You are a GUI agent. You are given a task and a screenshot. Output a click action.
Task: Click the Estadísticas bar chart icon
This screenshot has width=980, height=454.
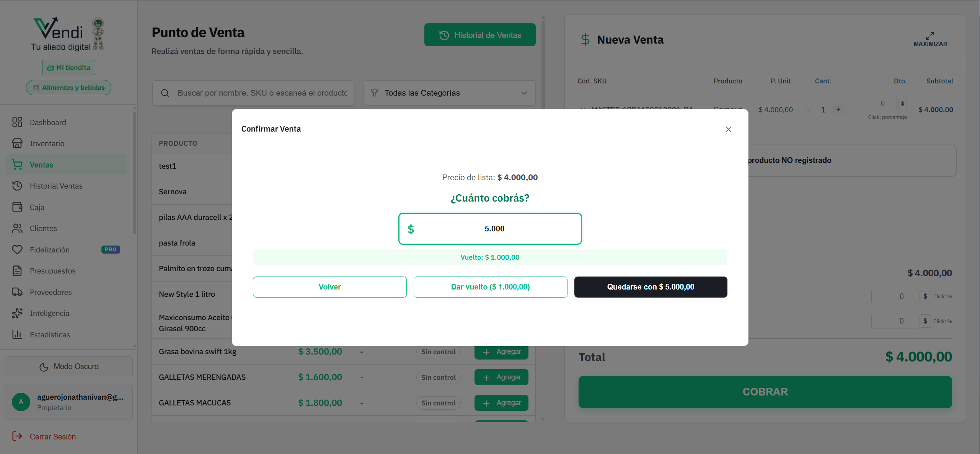[17, 335]
